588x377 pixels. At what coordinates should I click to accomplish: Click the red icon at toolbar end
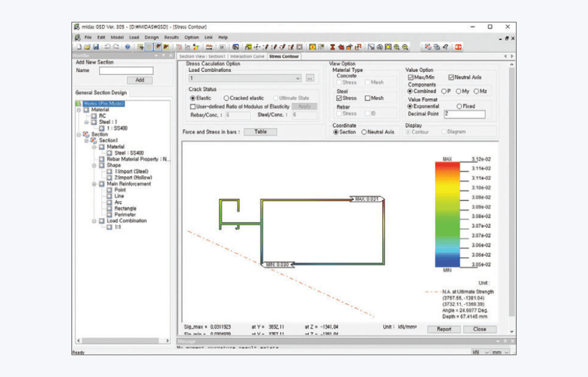pos(458,47)
